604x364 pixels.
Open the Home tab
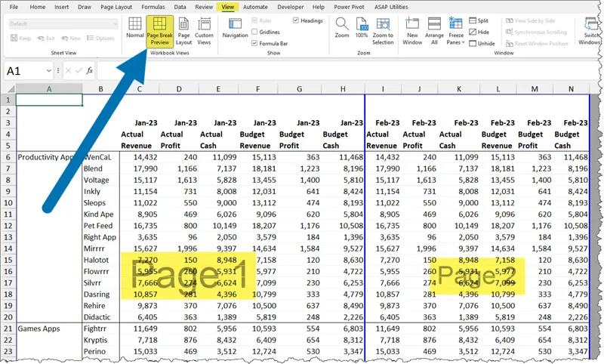pos(37,7)
